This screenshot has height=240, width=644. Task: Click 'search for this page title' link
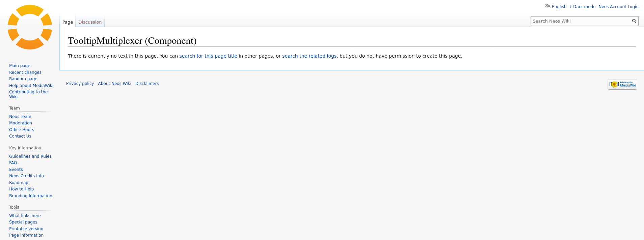pyautogui.click(x=208, y=56)
